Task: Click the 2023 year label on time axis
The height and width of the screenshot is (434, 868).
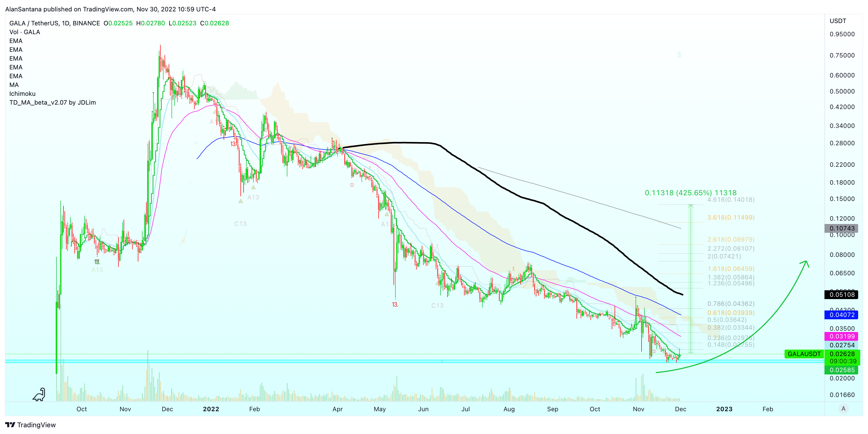Action: pyautogui.click(x=724, y=409)
